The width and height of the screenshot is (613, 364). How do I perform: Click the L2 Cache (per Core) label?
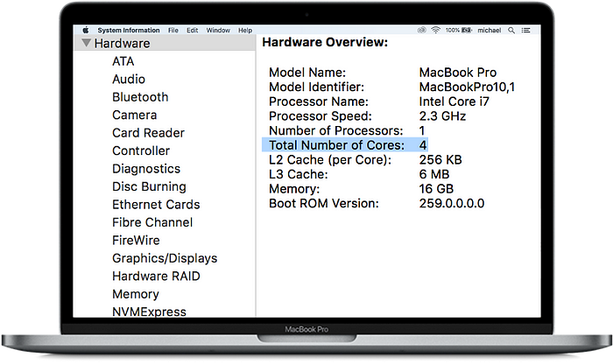click(x=330, y=160)
